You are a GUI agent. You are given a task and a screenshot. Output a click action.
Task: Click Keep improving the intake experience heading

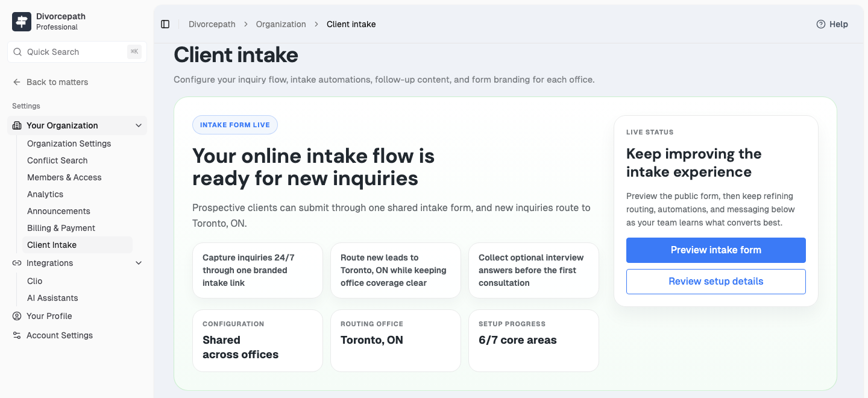[694, 163]
